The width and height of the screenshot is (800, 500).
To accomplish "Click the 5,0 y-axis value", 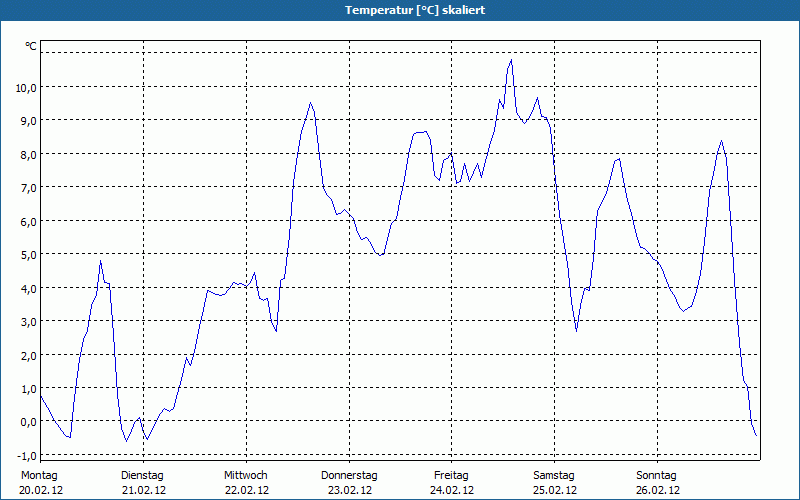I will (x=29, y=255).
